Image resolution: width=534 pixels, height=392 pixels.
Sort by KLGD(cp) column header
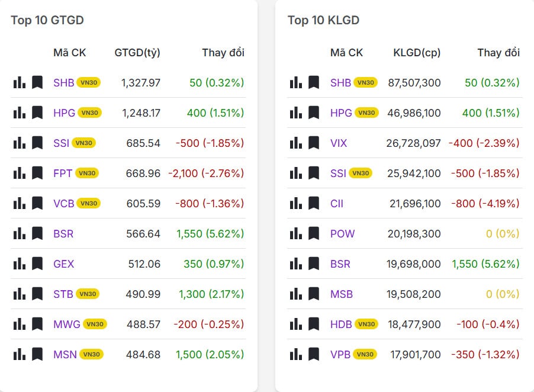coord(417,53)
